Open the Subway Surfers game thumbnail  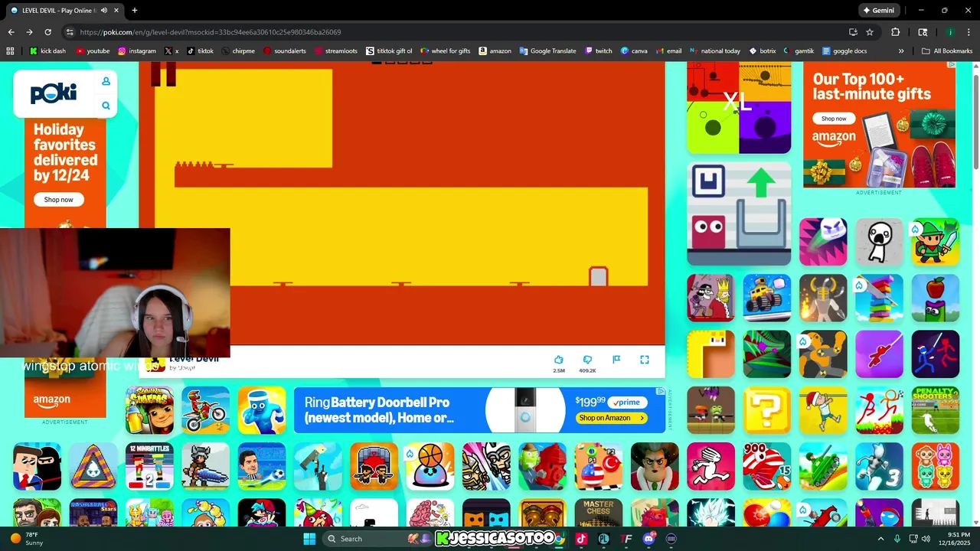[x=149, y=410]
